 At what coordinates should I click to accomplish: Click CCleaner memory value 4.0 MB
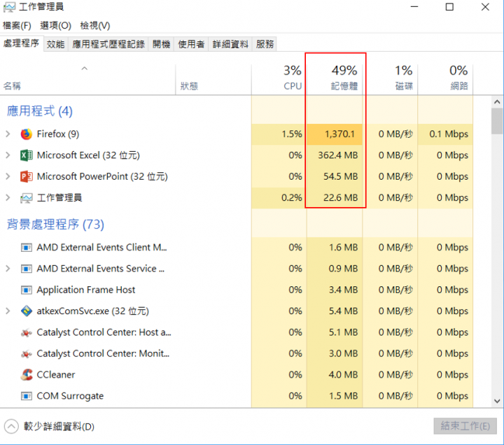pos(343,374)
